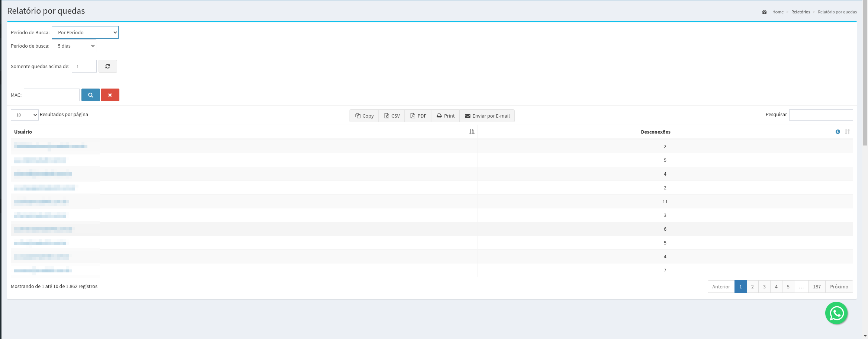Screen dimensions: 868x339
Task: Open the WhatsApp chat bubble
Action: [x=836, y=313]
